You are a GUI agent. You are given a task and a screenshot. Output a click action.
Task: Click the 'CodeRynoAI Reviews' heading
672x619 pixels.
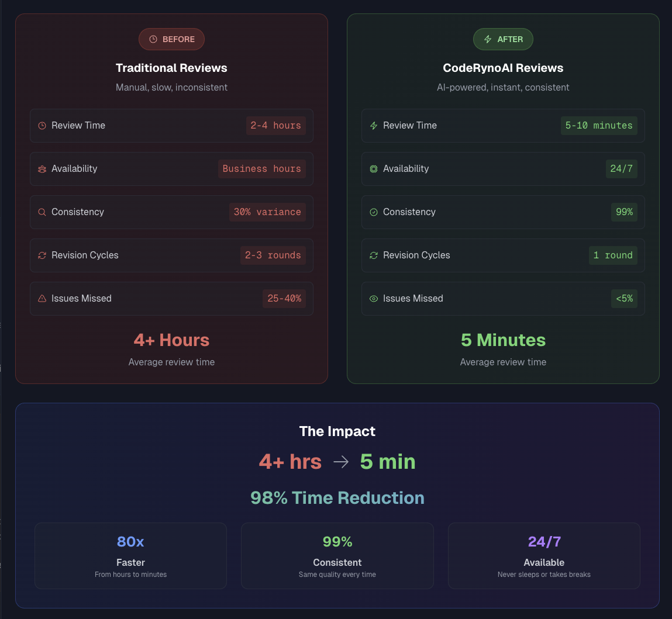[503, 68]
